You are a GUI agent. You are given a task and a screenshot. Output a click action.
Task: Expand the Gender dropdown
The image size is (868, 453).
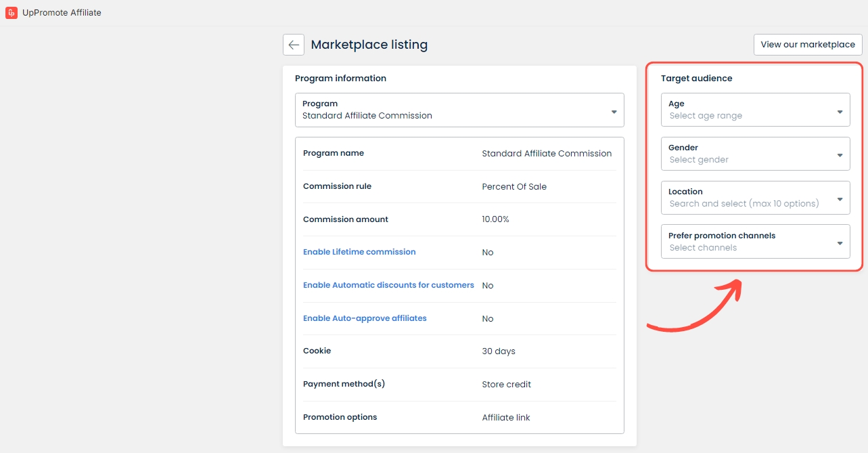click(755, 154)
